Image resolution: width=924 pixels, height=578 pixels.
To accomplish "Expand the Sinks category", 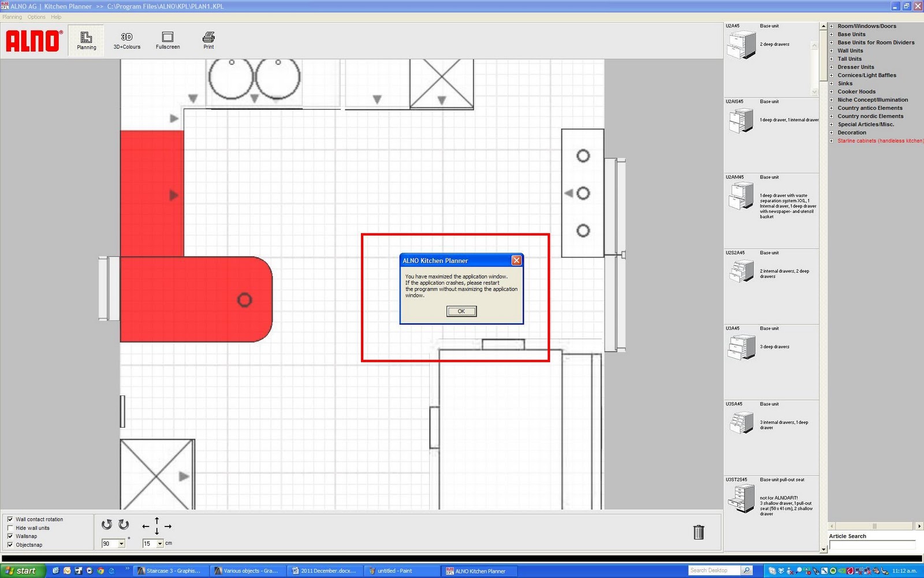I will [x=832, y=83].
